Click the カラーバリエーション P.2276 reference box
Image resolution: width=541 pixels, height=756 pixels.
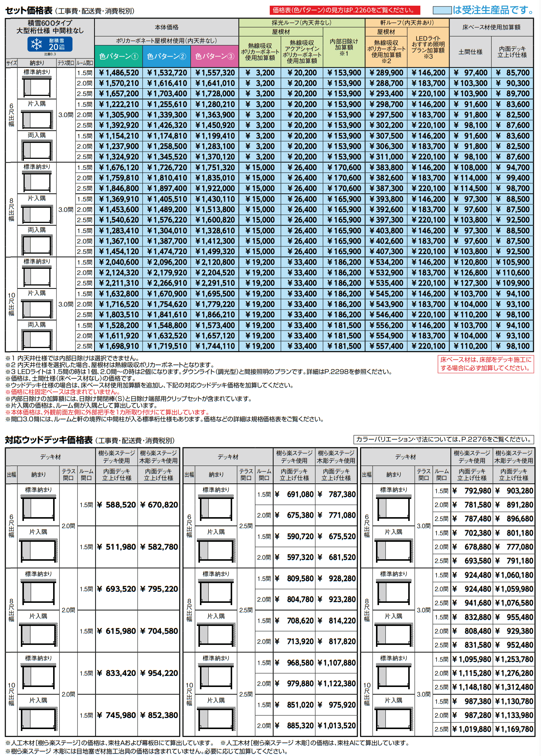coord(443,439)
